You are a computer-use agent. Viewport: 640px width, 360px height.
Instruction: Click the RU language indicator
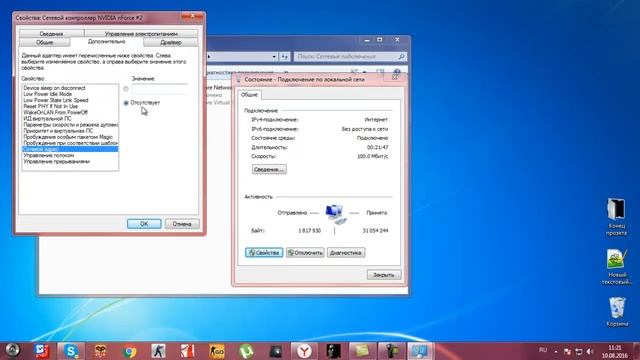[543, 350]
